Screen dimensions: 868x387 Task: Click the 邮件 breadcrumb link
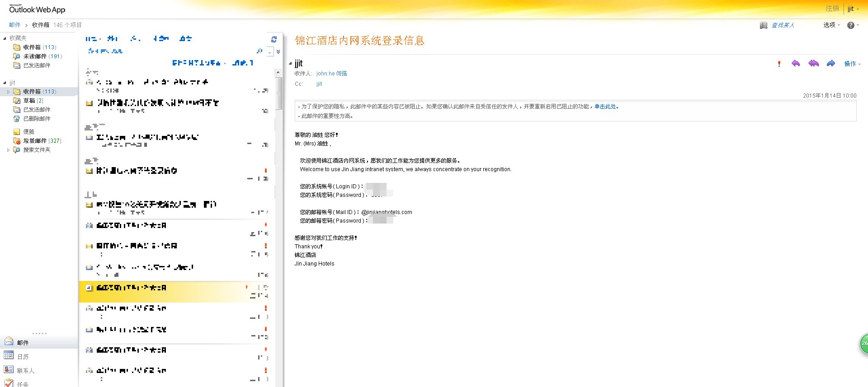pos(15,25)
